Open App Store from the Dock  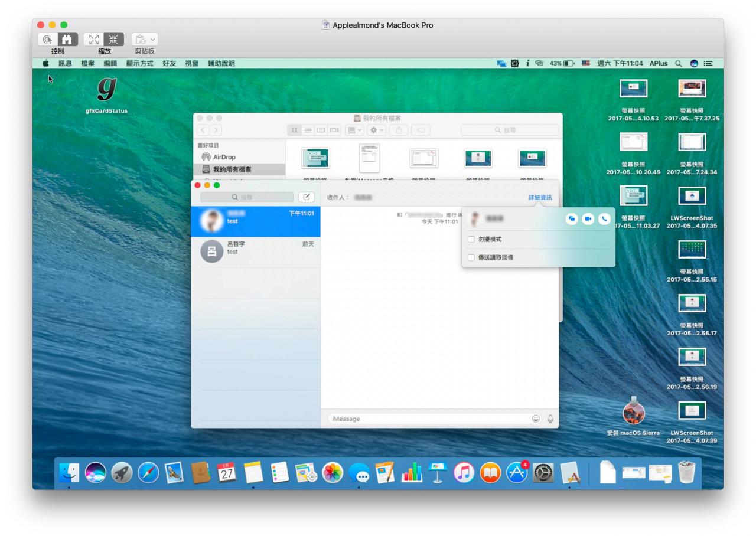(x=517, y=472)
